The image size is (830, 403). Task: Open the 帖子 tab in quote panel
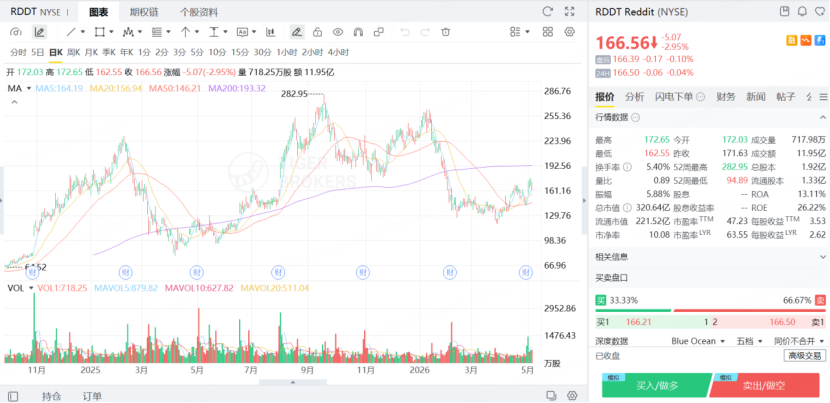point(786,96)
